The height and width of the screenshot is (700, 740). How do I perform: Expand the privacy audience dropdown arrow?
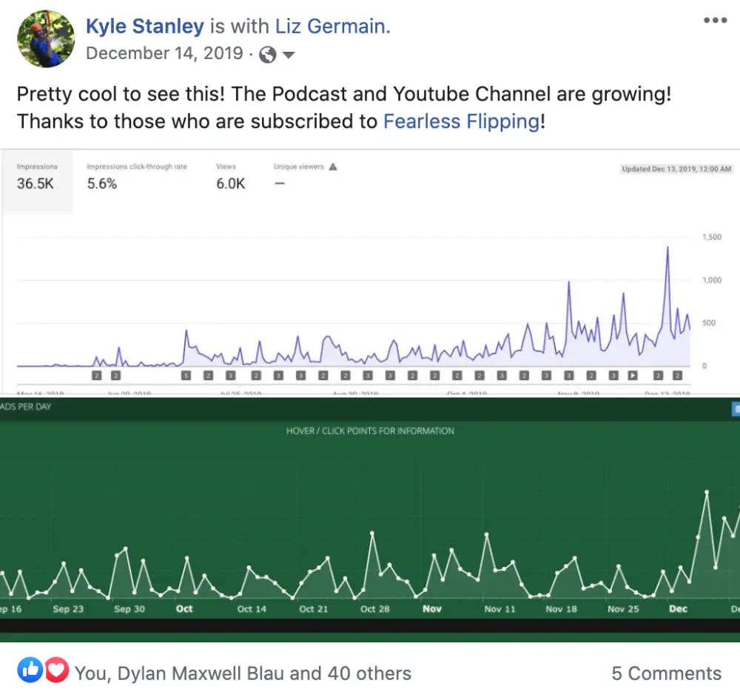coord(289,55)
